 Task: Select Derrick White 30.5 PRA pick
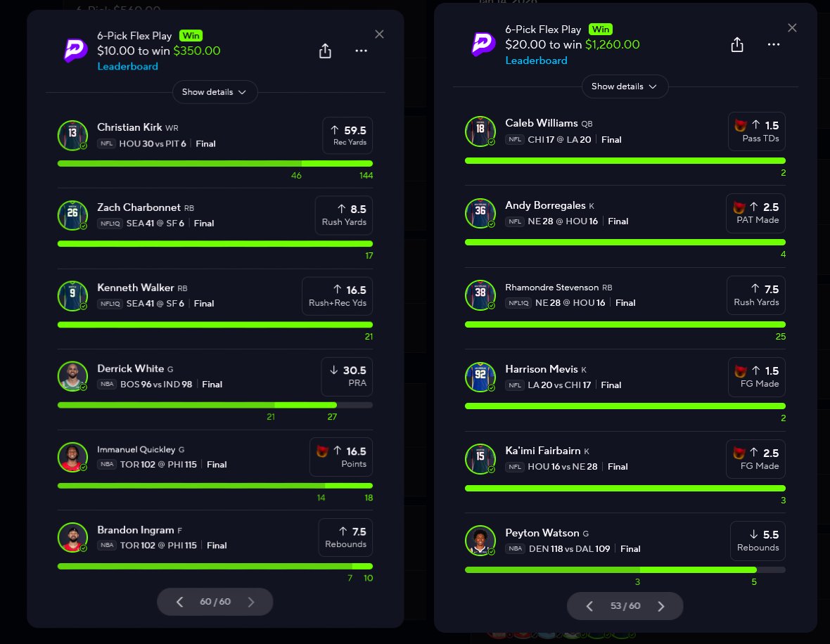coord(347,376)
